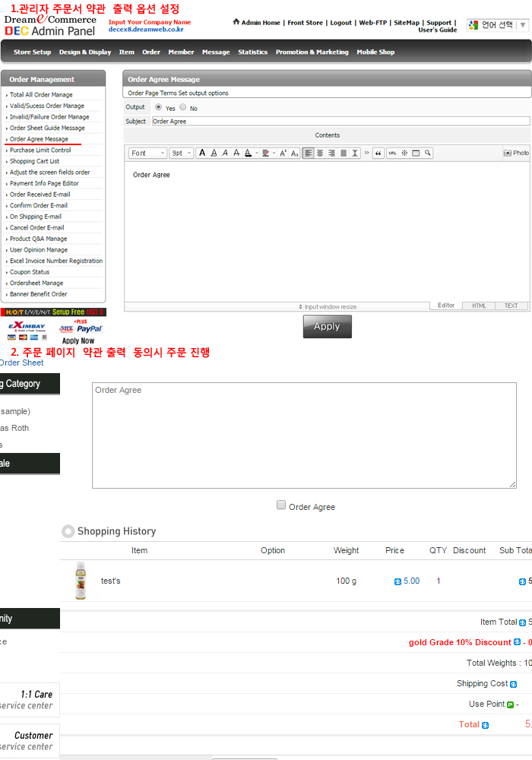Click the Subject input field
The width and height of the screenshot is (532, 760).
click(x=340, y=121)
